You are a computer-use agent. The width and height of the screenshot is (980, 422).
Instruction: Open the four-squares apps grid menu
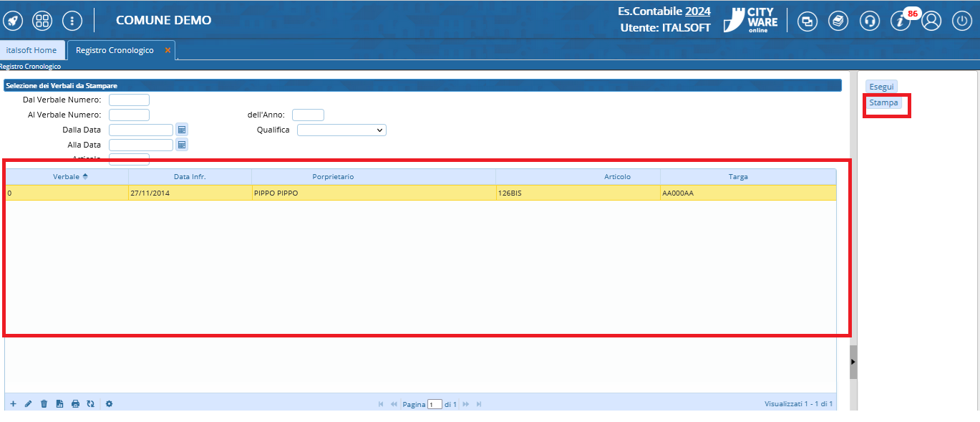pos(42,21)
